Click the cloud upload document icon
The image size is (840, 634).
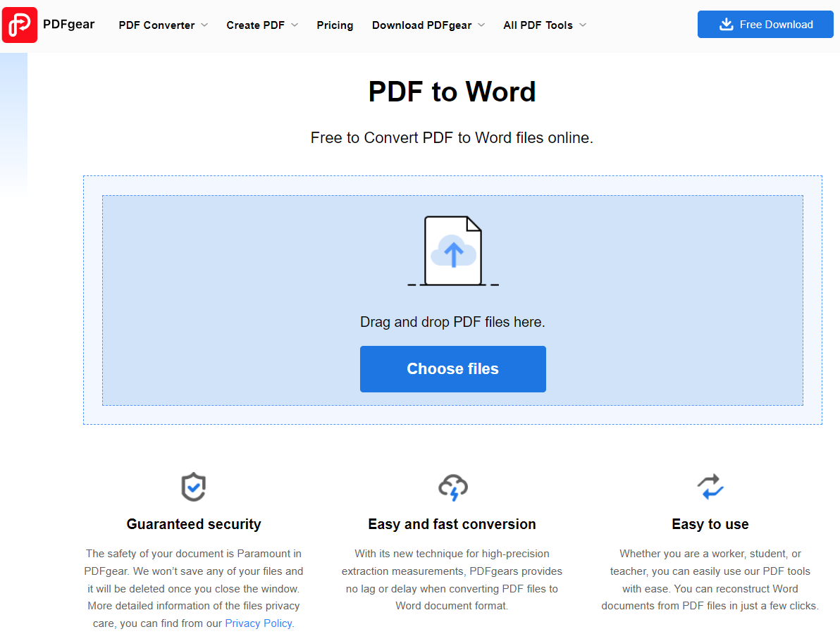click(453, 251)
